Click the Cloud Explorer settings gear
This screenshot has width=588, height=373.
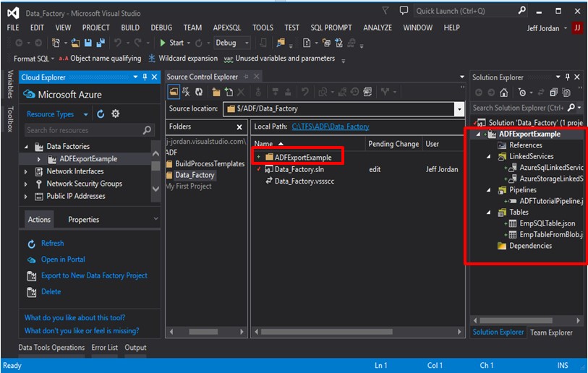116,114
